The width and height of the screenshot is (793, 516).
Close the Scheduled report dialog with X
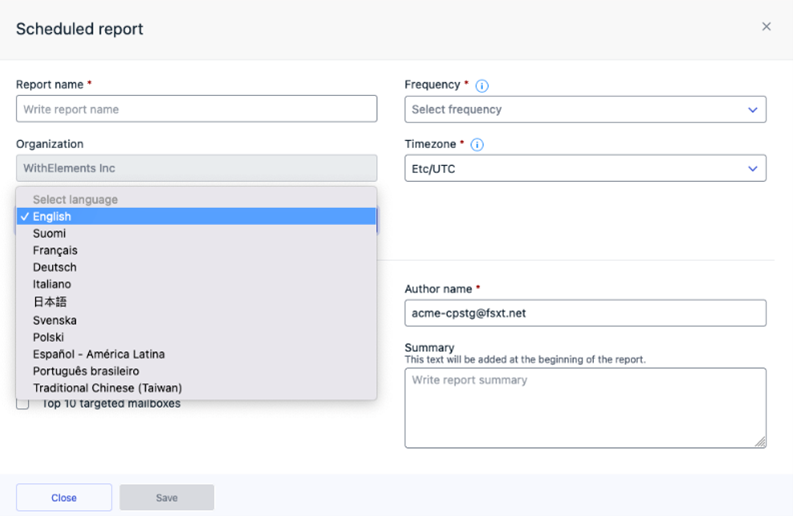[x=766, y=26]
